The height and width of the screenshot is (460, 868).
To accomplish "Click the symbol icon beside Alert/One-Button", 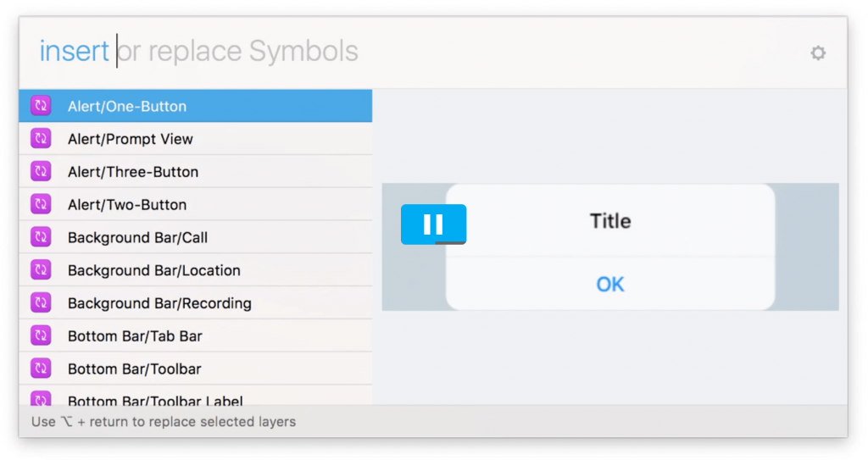I will pos(41,106).
